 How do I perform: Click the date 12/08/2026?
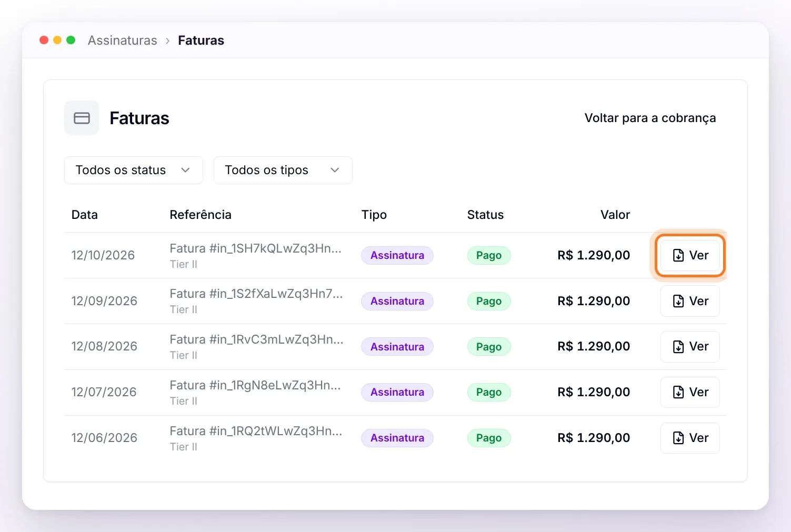(x=104, y=346)
